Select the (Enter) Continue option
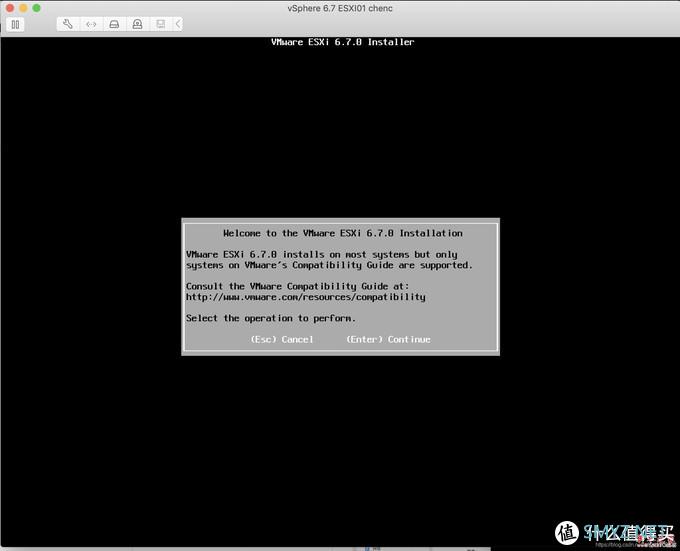This screenshot has height=551, width=680. 388,339
